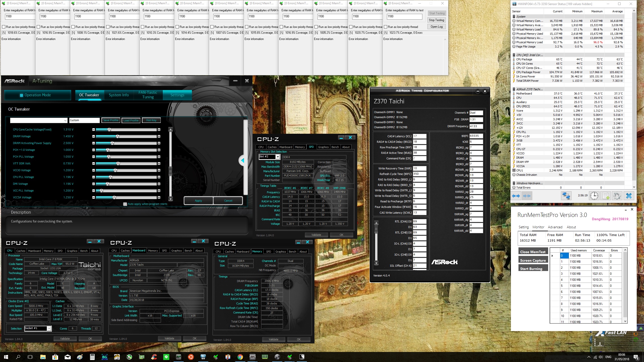Click Stop Testing in MemTest

(436, 20)
